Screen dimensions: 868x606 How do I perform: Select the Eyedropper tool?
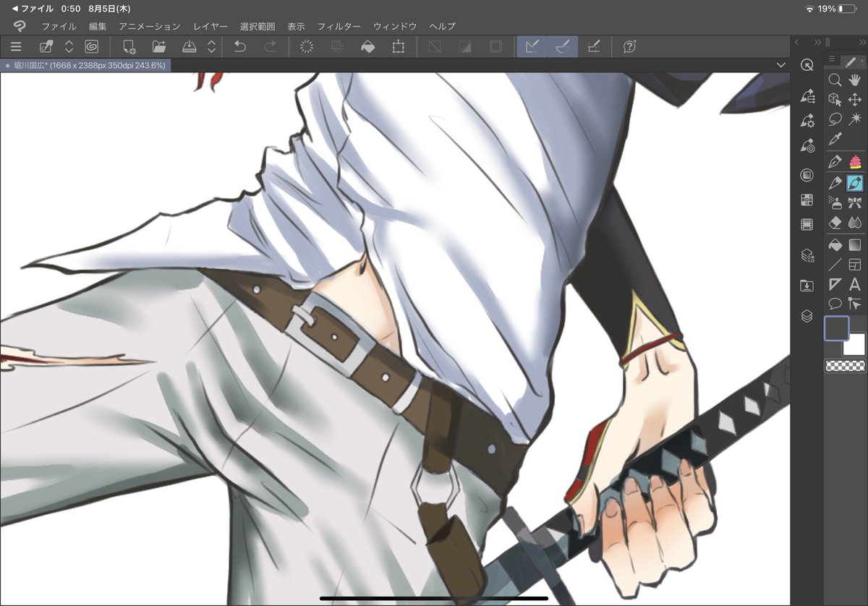click(x=835, y=139)
